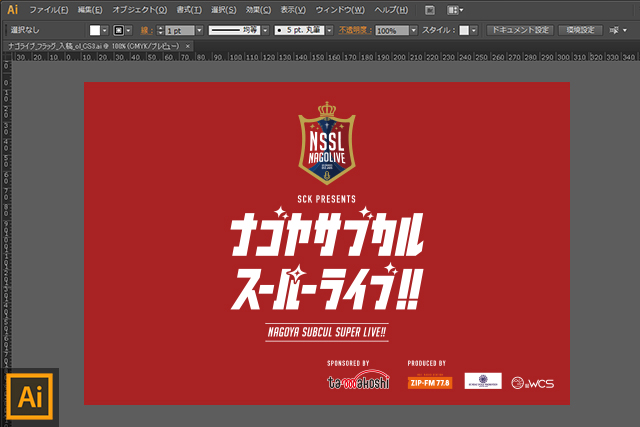Click the ドキュメント設定 button

[x=520, y=31]
